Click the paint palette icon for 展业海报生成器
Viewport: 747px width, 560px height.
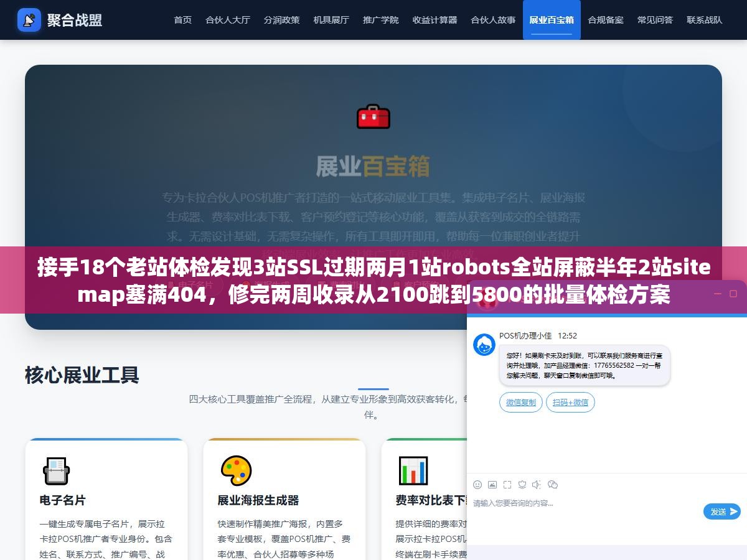236,471
